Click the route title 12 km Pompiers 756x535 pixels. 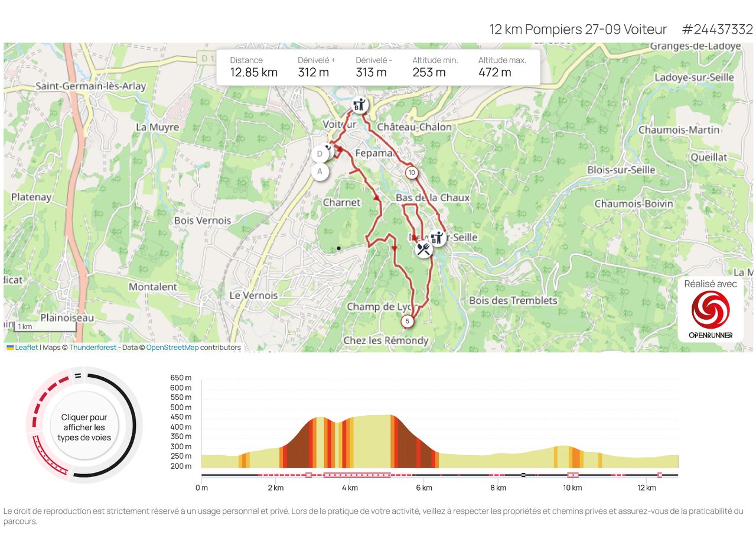pyautogui.click(x=578, y=30)
